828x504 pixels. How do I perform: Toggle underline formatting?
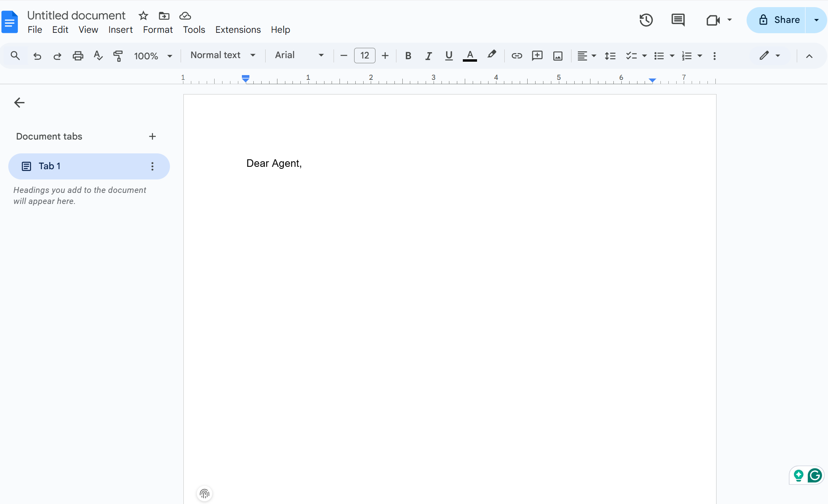tap(449, 56)
